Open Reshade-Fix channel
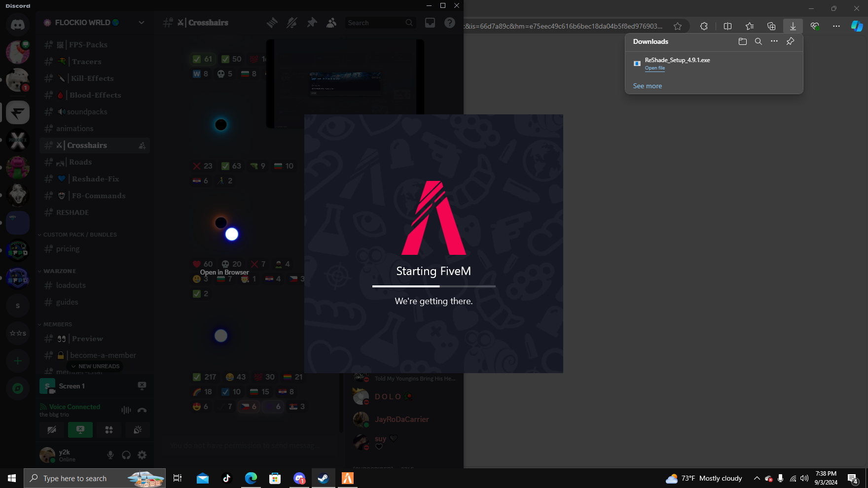The height and width of the screenshot is (488, 868). (95, 179)
